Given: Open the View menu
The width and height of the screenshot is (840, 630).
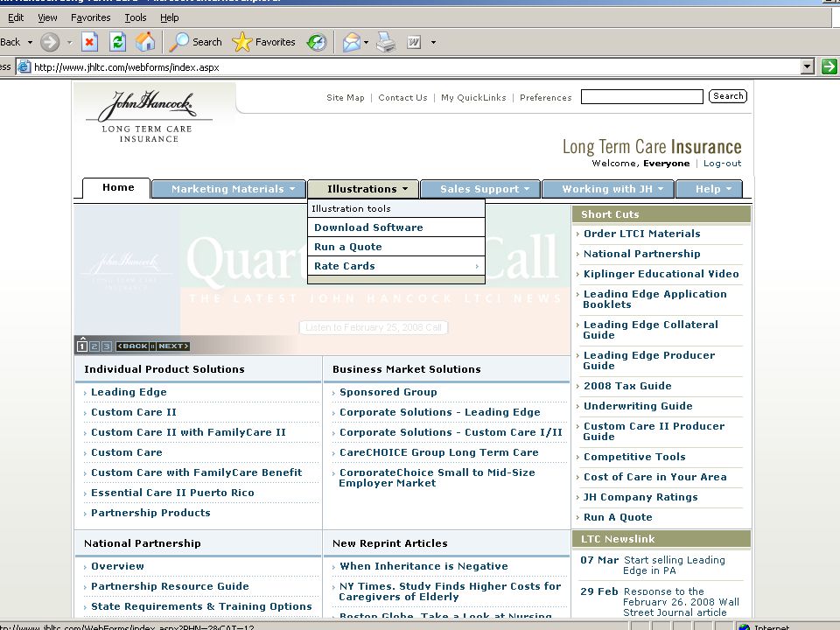Looking at the screenshot, I should click(x=47, y=17).
